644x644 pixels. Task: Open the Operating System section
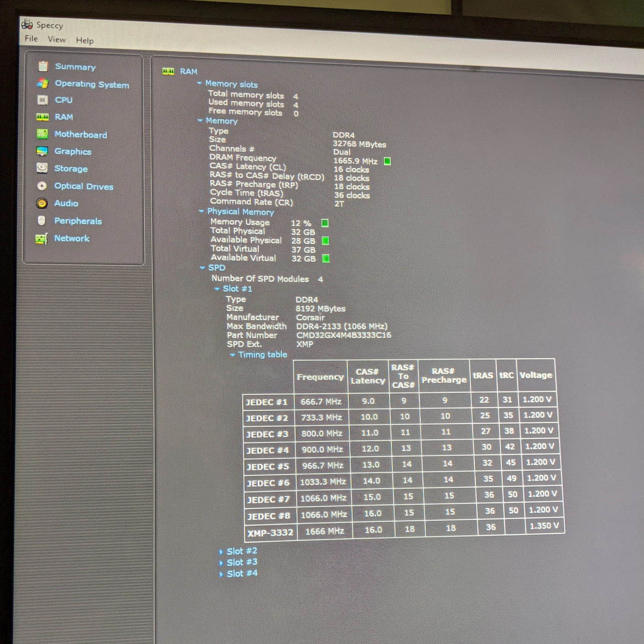click(x=92, y=84)
